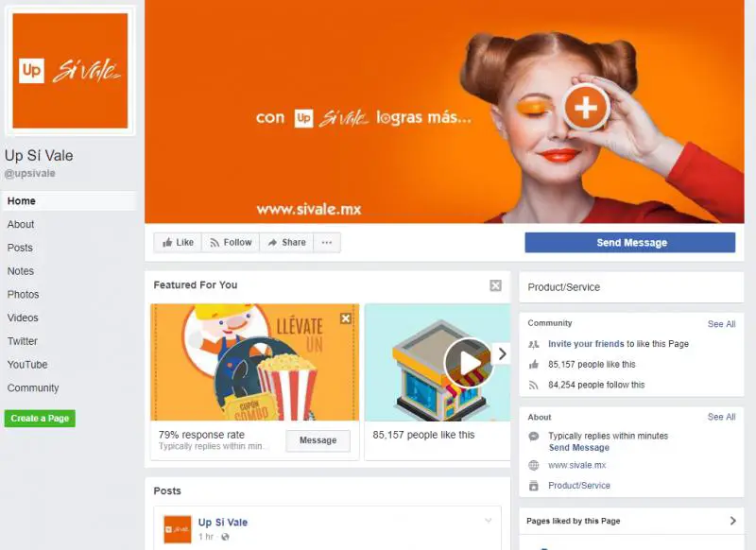The image size is (756, 550).
Task: Open the www.sivale.mx website link
Action: [x=576, y=465]
